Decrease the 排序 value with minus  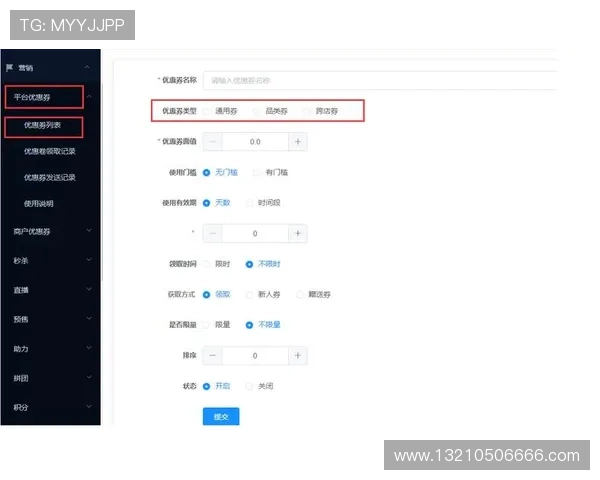point(213,356)
